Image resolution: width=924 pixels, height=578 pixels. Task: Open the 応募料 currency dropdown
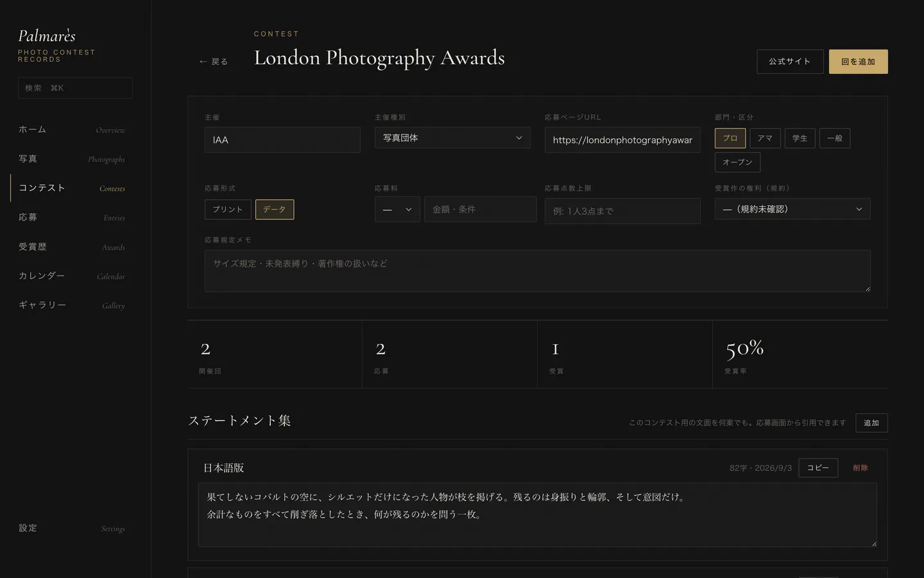pyautogui.click(x=397, y=209)
